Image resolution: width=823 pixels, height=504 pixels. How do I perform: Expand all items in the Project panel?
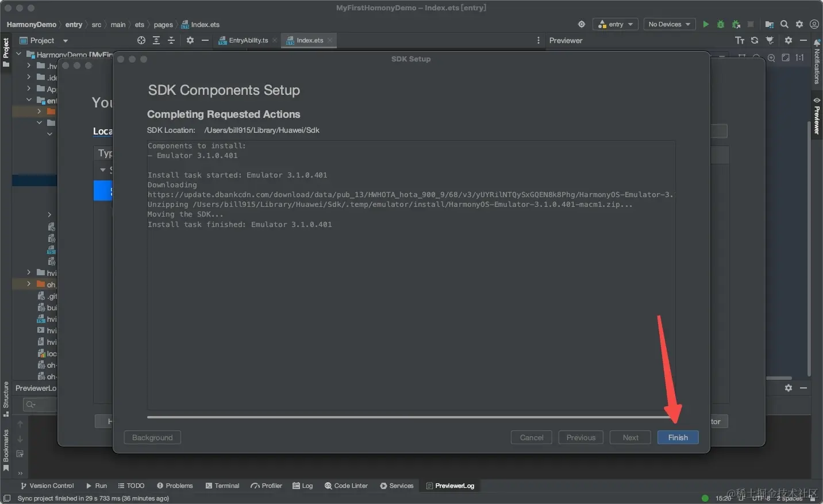tap(156, 40)
